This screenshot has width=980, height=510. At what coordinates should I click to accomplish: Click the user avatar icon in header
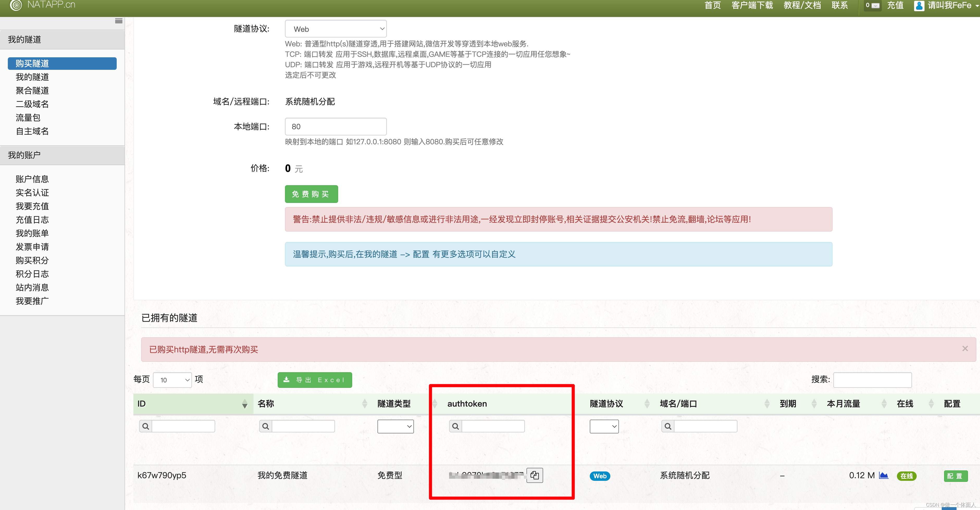919,5
